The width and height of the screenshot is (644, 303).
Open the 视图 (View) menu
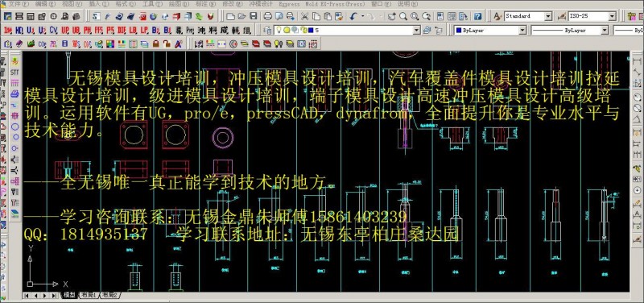tap(72, 4)
